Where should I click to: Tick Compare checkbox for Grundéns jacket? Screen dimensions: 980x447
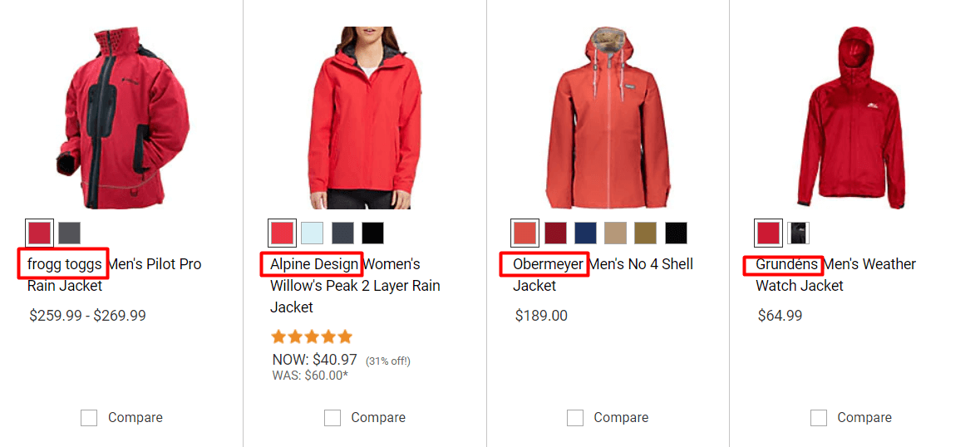click(818, 418)
